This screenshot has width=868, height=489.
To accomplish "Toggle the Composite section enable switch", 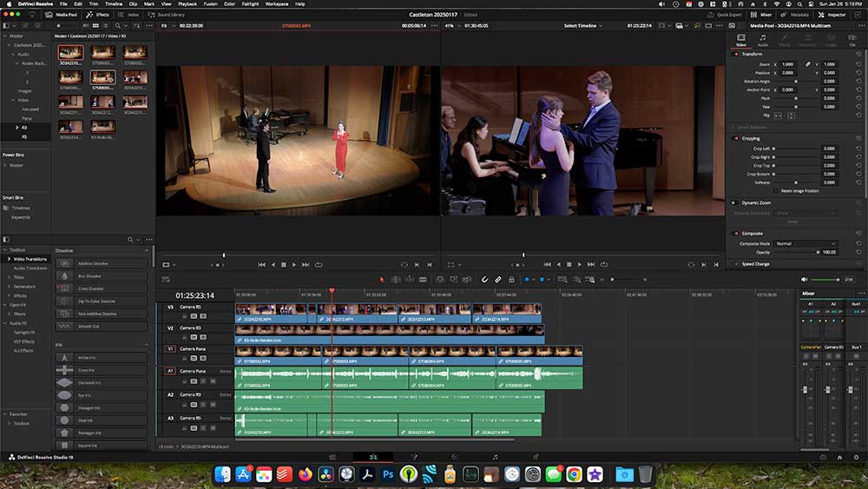I will [x=736, y=234].
